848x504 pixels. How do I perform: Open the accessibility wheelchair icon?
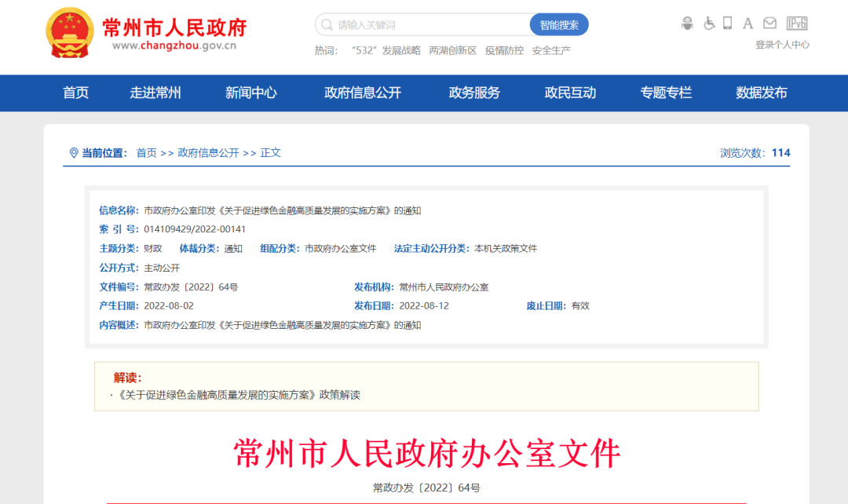pyautogui.click(x=709, y=23)
